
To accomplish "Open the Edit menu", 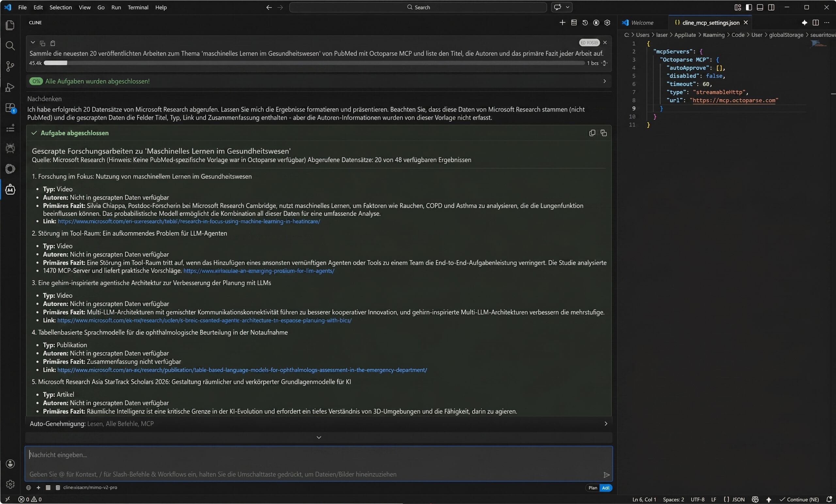I will pyautogui.click(x=38, y=7).
